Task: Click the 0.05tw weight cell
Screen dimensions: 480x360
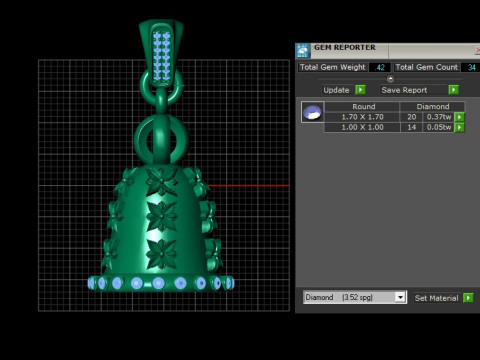Action: (439, 127)
